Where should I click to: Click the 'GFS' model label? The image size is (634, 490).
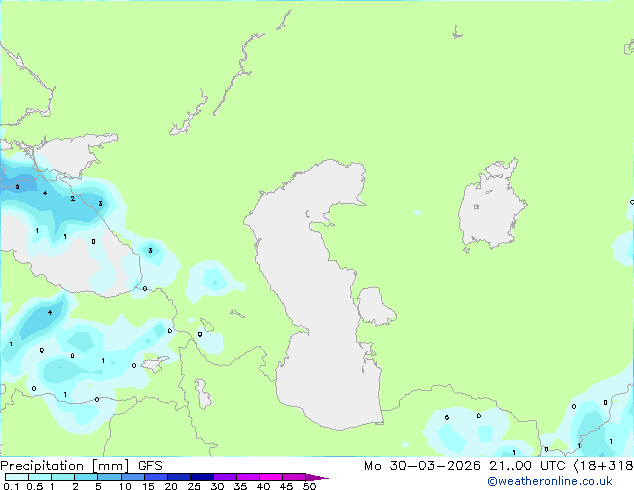[150, 466]
